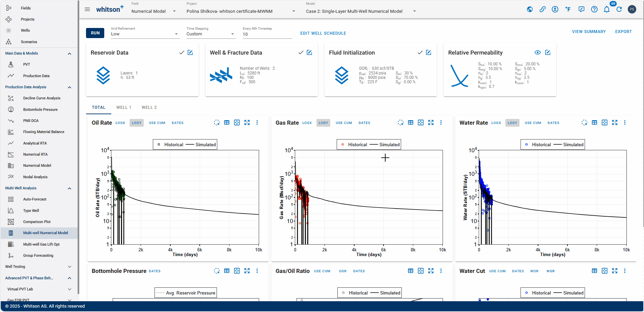
Task: Enable USE CUM on Water Rate chart
Action: (x=533, y=123)
